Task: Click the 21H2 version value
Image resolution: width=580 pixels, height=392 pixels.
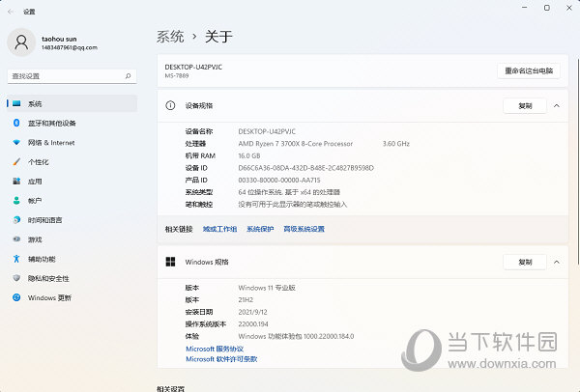Action: [x=246, y=300]
